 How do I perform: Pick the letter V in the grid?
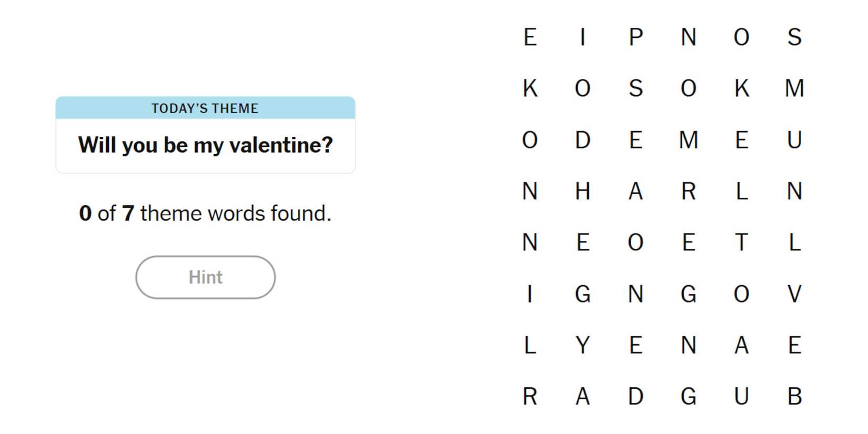click(x=794, y=294)
